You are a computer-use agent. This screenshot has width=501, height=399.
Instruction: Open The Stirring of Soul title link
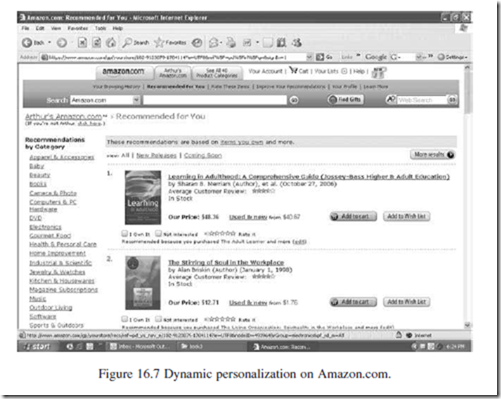tap(226, 262)
